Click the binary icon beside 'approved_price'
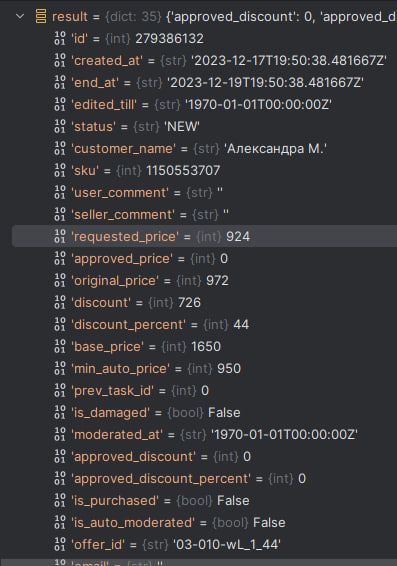397x566 pixels. click(x=60, y=258)
